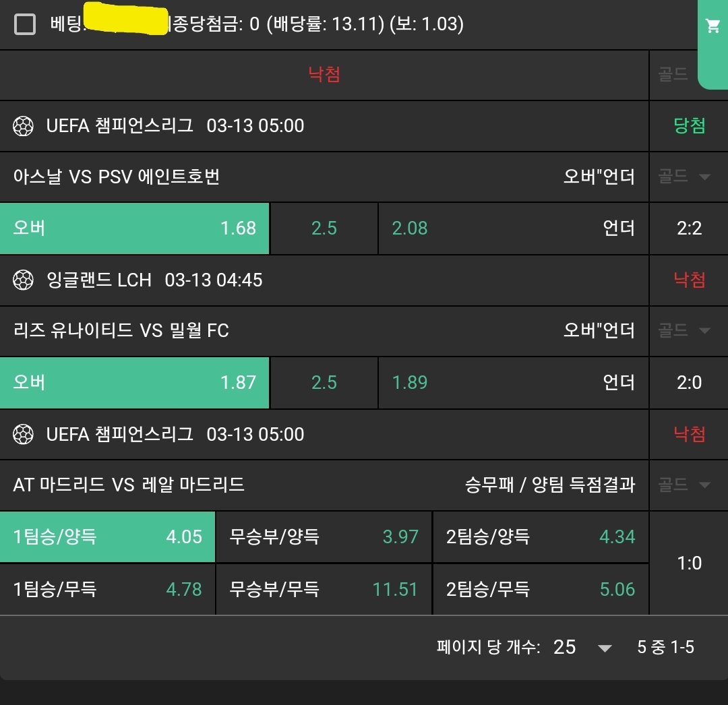728x705 pixels.
Task: Click soccer ball icon beside Arsenal match league
Action: [x=23, y=125]
